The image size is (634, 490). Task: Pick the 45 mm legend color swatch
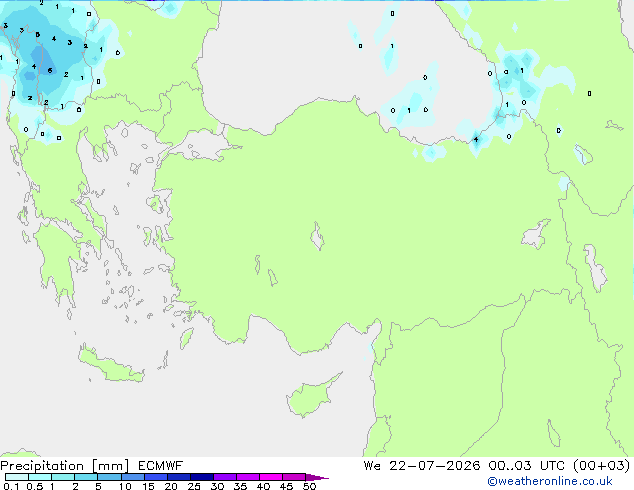pos(294,477)
